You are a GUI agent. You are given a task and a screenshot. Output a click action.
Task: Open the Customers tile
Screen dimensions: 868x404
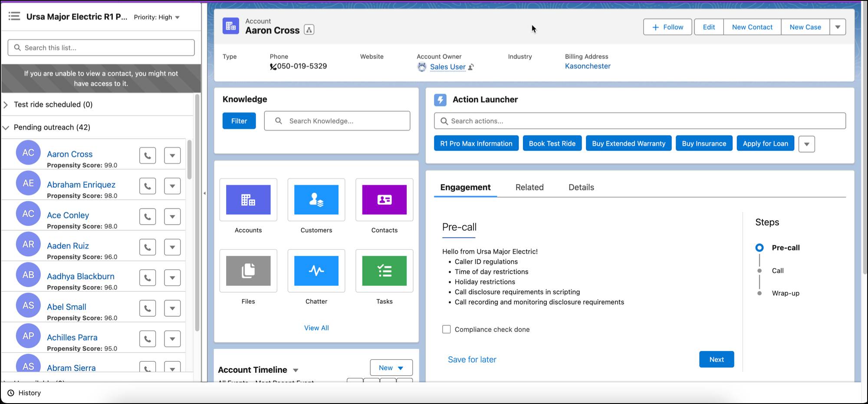coord(316,199)
